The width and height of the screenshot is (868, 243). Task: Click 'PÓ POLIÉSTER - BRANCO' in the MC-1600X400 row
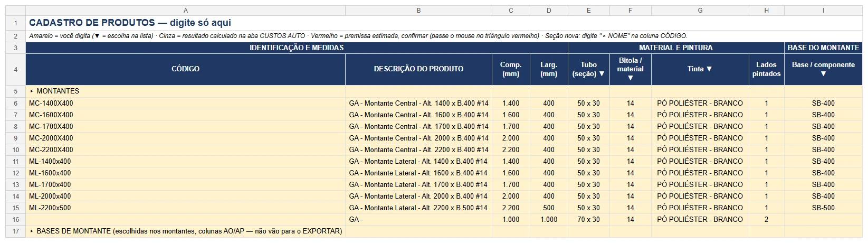[700, 115]
